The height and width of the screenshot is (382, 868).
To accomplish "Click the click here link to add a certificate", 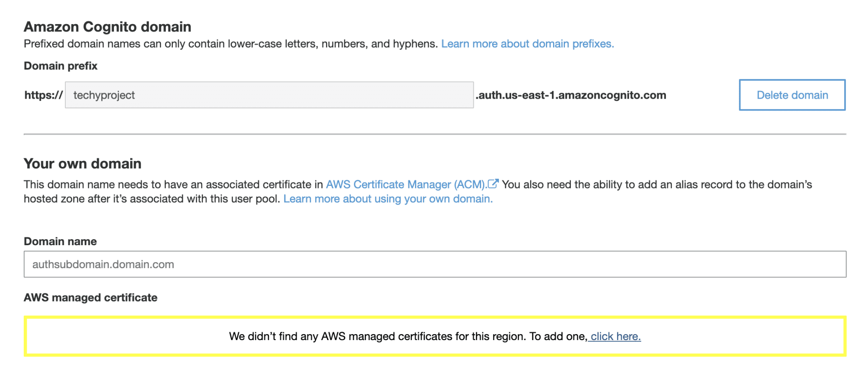I will tap(615, 336).
